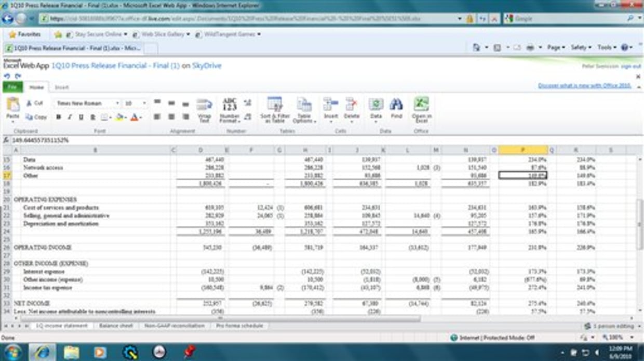Click Discover what is new with Office 2010
The height and width of the screenshot is (361, 644).
[585, 86]
